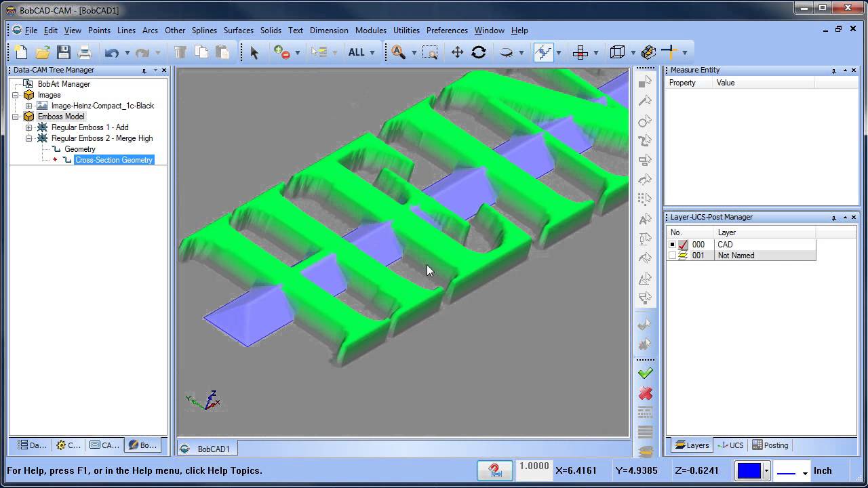Switch to the Posting tab
This screenshot has height=488, width=868.
(770, 445)
